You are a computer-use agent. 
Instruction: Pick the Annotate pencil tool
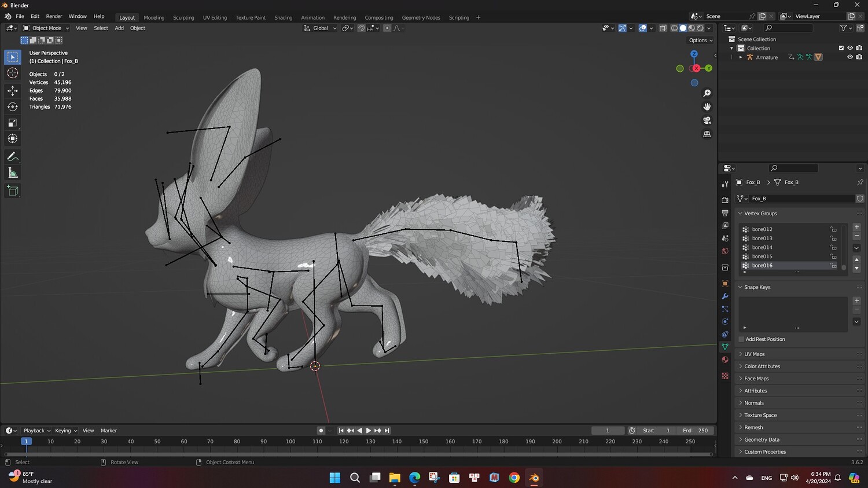tap(13, 157)
